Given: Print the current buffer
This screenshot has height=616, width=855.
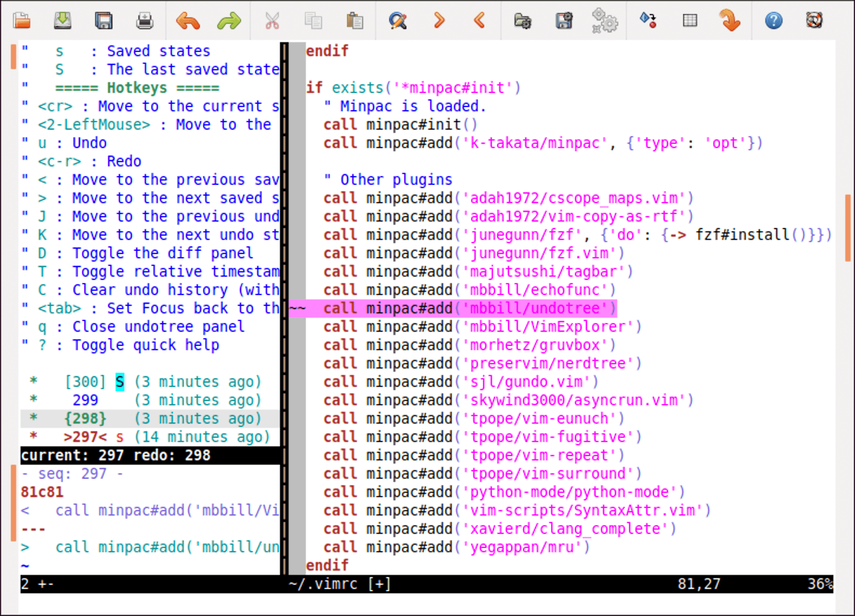Looking at the screenshot, I should (145, 21).
